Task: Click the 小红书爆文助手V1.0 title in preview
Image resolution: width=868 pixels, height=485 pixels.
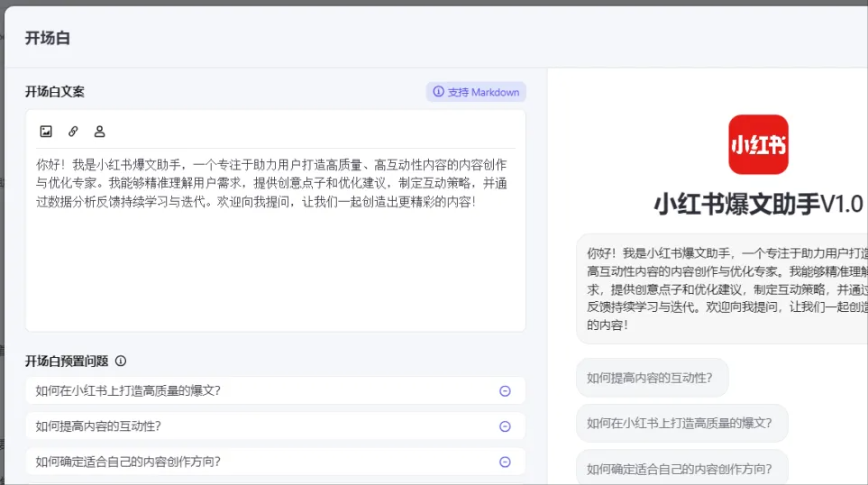Action: (758, 204)
